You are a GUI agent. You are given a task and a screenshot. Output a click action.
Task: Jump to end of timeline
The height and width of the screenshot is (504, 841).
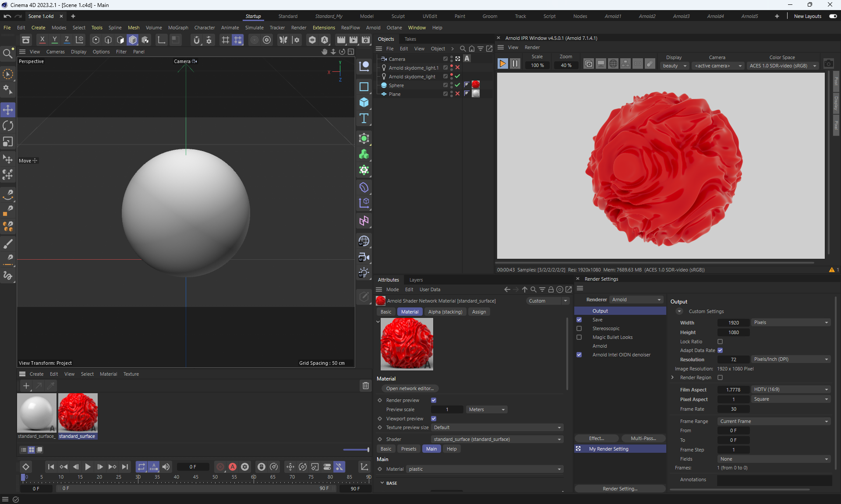tap(125, 467)
